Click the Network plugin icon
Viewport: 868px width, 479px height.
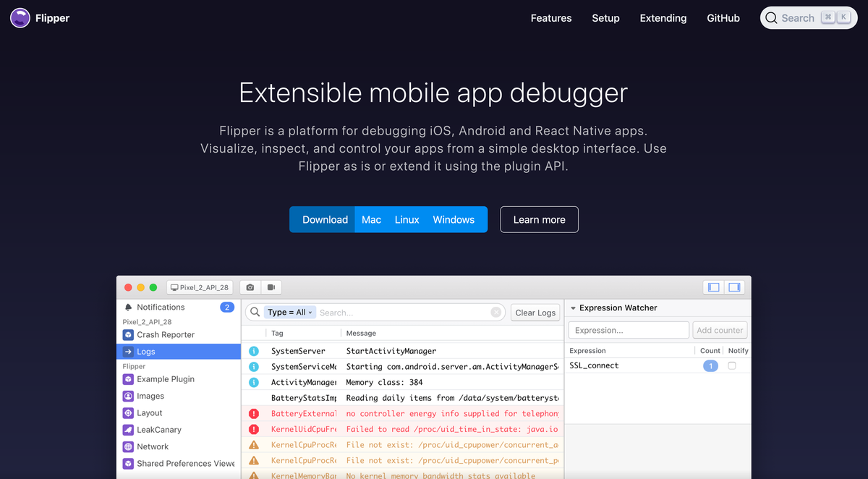coord(128,447)
